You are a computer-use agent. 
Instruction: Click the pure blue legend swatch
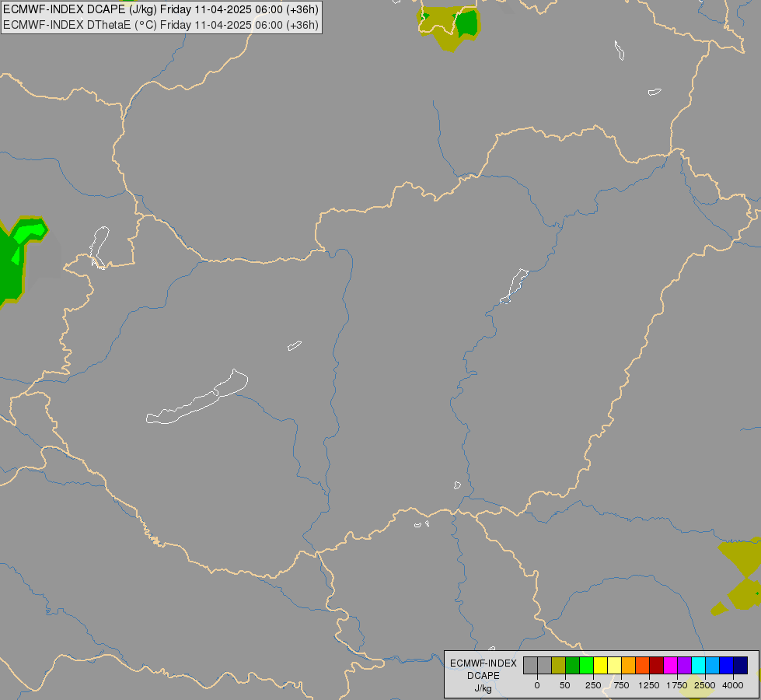[x=727, y=666]
